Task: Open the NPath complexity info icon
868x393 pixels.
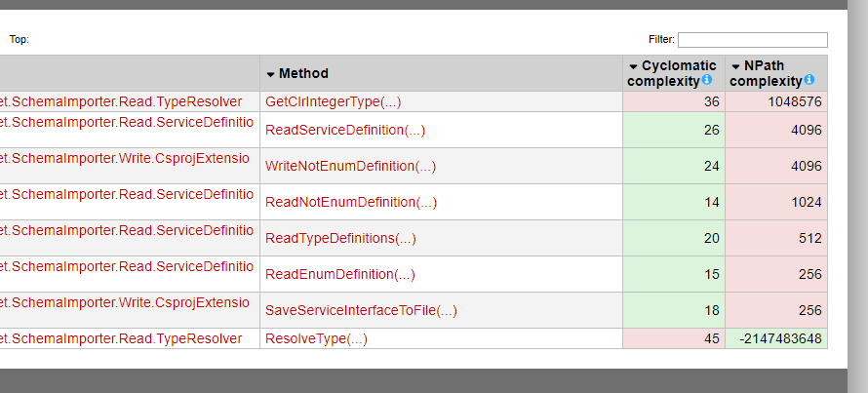Action: click(x=809, y=80)
